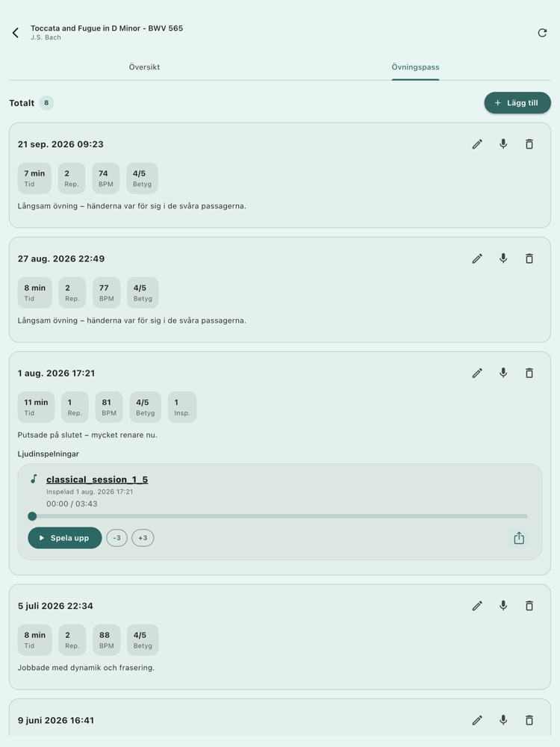
Task: Delete the 9 juni 2026 session
Action: point(529,720)
